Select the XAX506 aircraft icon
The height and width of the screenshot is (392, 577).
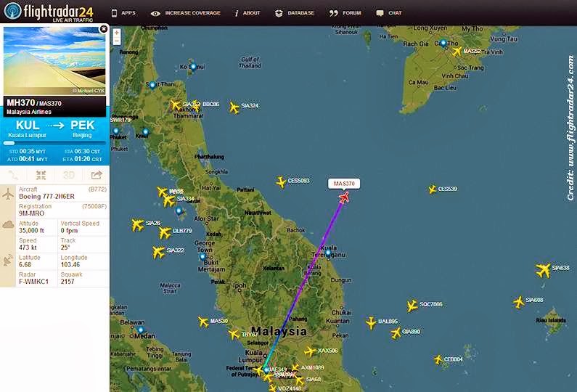310,351
